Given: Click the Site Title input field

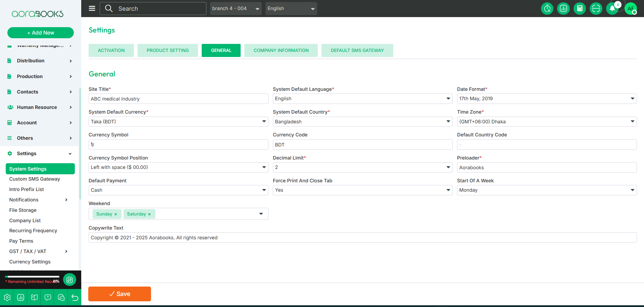Looking at the screenshot, I should tap(178, 99).
